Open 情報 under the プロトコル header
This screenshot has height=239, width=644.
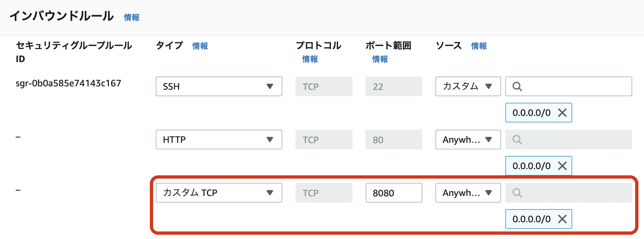[310, 59]
